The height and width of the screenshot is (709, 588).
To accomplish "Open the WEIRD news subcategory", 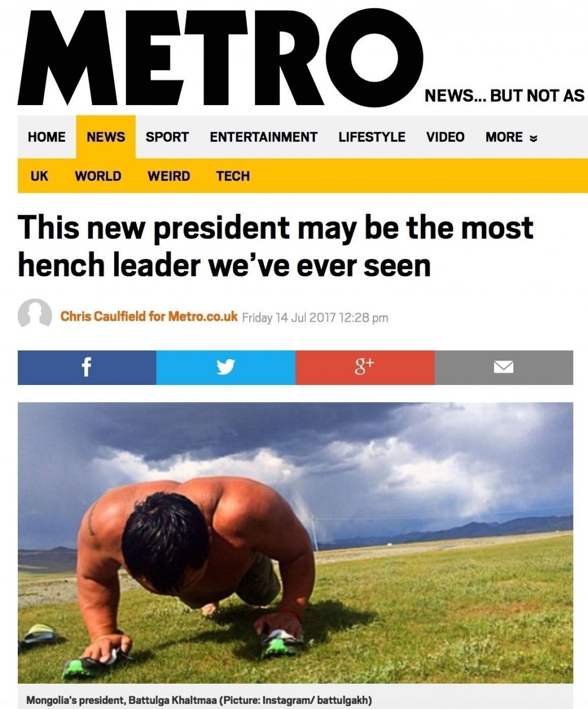I will coord(169,176).
